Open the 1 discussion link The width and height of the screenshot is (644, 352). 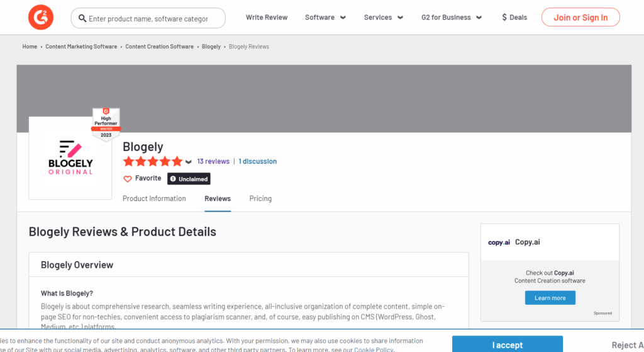pyautogui.click(x=257, y=161)
